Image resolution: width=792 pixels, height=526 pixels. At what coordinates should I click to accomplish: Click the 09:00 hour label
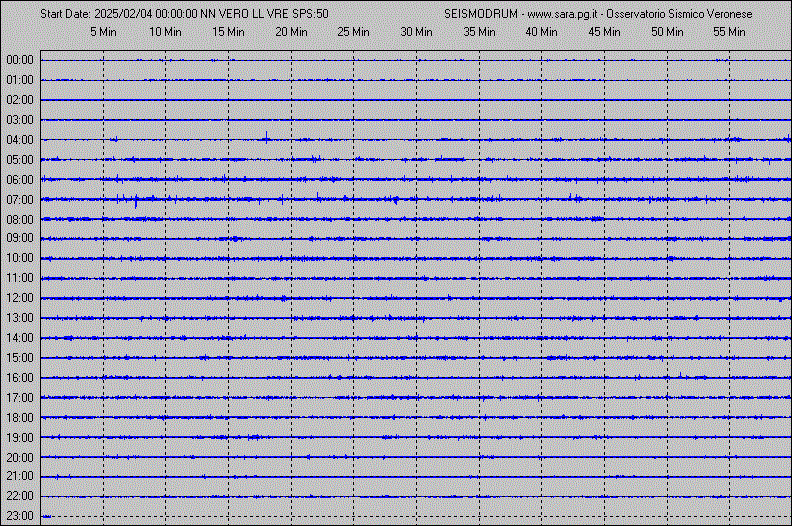coord(20,237)
